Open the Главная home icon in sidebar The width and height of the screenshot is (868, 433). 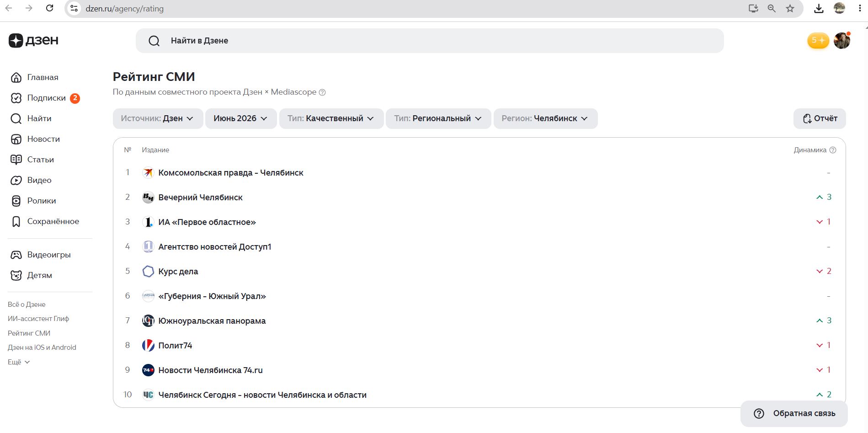(16, 77)
